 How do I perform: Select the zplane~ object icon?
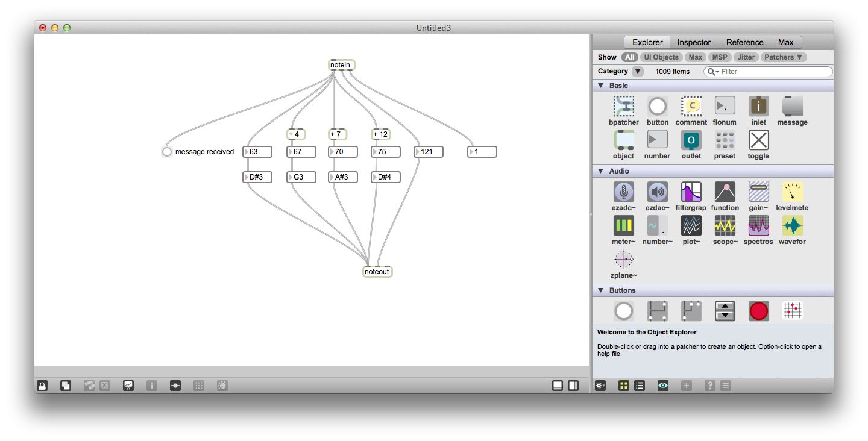pos(623,260)
